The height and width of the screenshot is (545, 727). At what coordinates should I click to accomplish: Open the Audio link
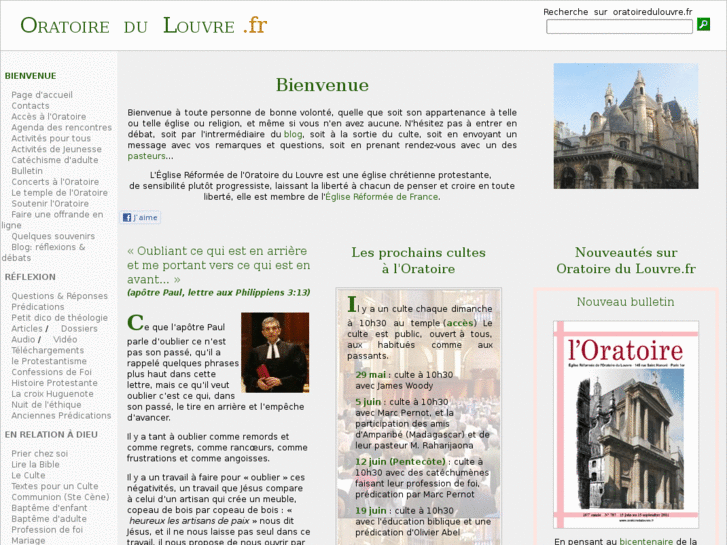coord(23,340)
